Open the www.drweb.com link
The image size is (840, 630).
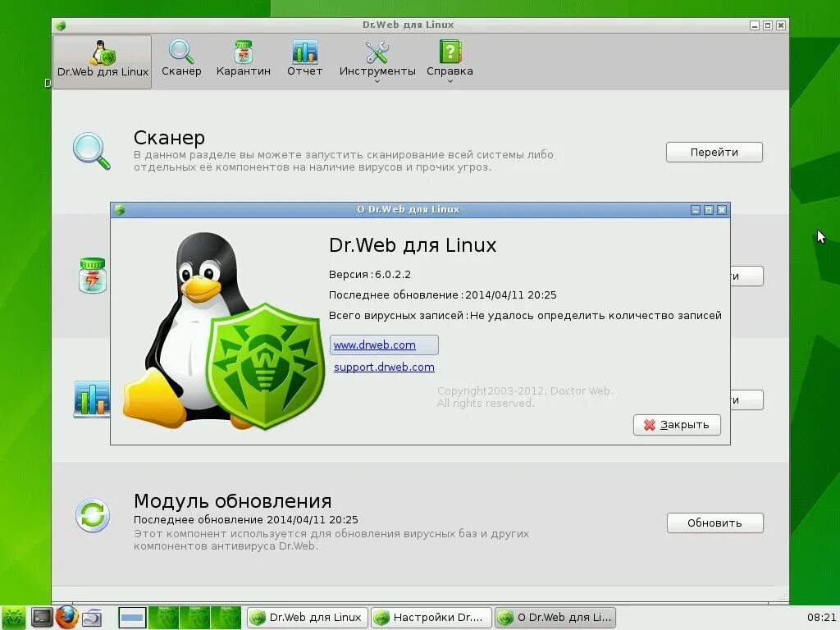(x=374, y=345)
